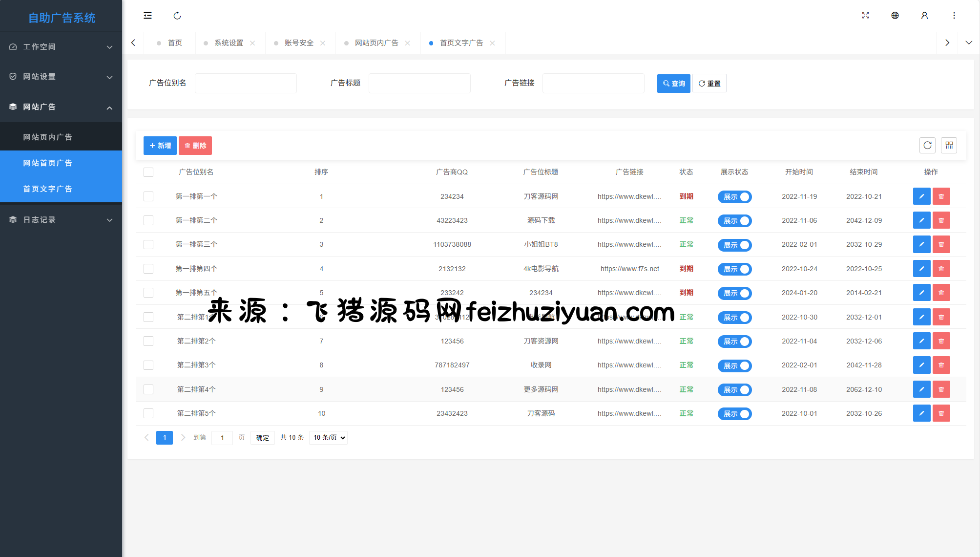Enter fullscreen with the expand icon

(x=865, y=16)
